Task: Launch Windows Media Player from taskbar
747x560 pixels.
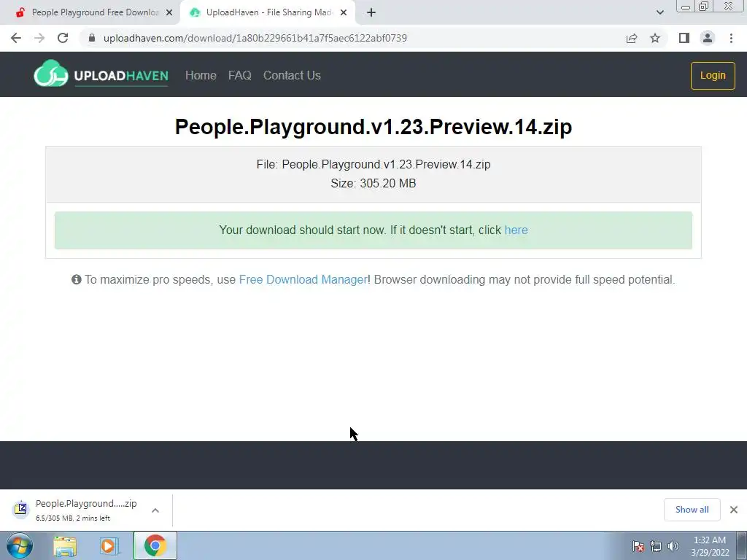Action: pyautogui.click(x=108, y=545)
